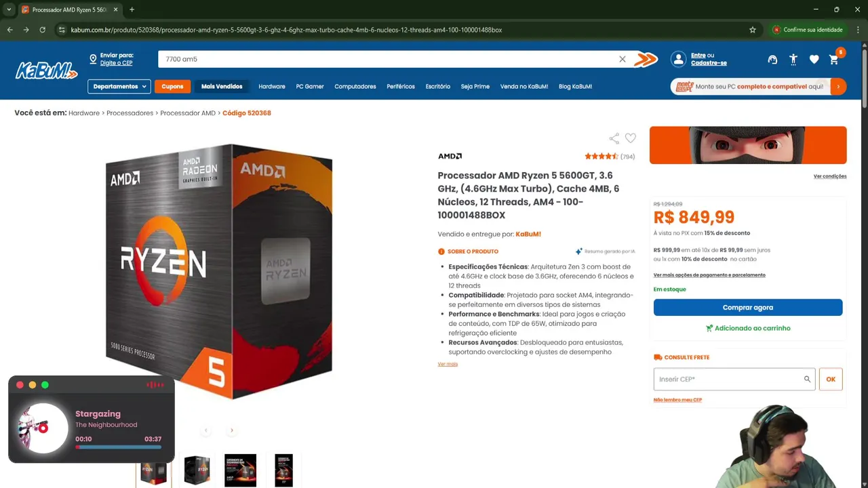The width and height of the screenshot is (868, 488).
Task: Click the CEP magnifier search icon
Action: pos(807,380)
